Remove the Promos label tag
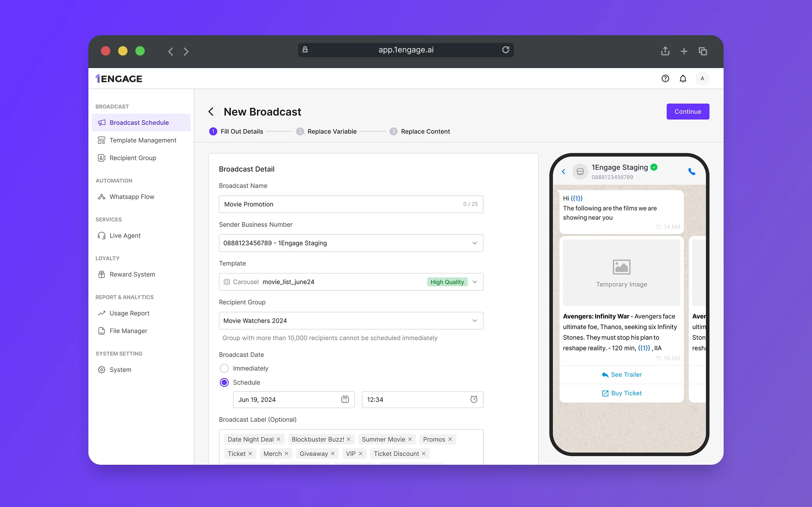Viewport: 812px width, 507px height. pyautogui.click(x=450, y=439)
